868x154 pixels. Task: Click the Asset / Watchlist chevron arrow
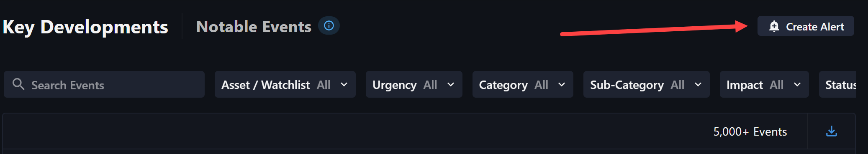coord(344,85)
